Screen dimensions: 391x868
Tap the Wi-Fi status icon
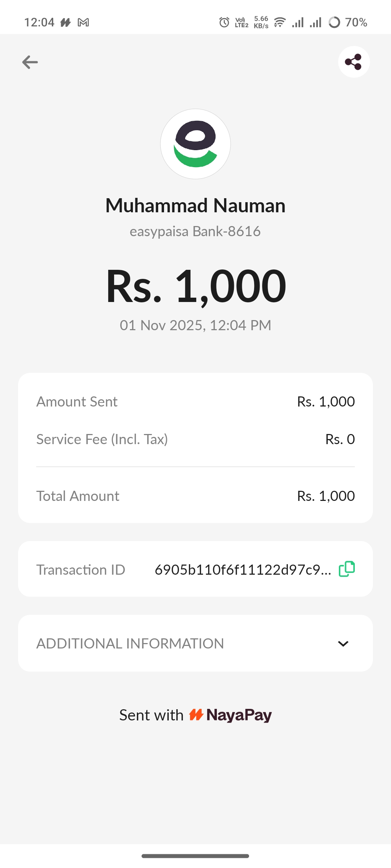(x=279, y=22)
